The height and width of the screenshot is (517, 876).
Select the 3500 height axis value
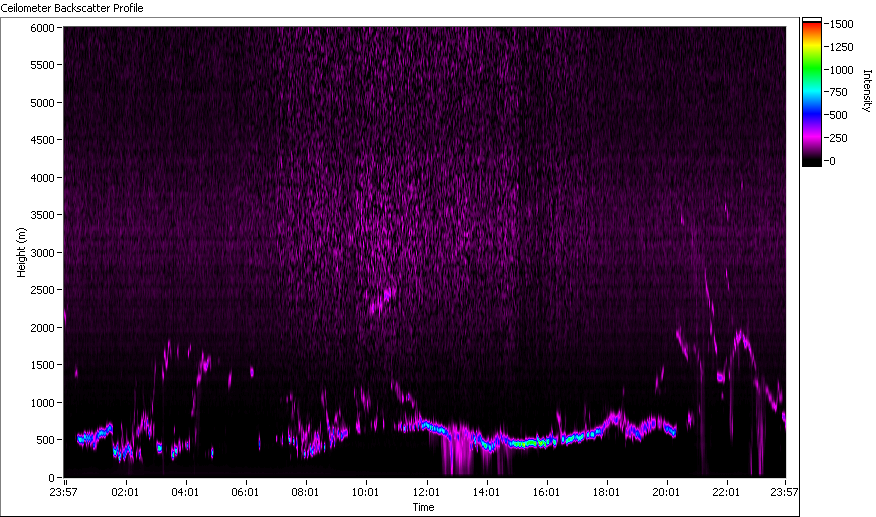42,215
